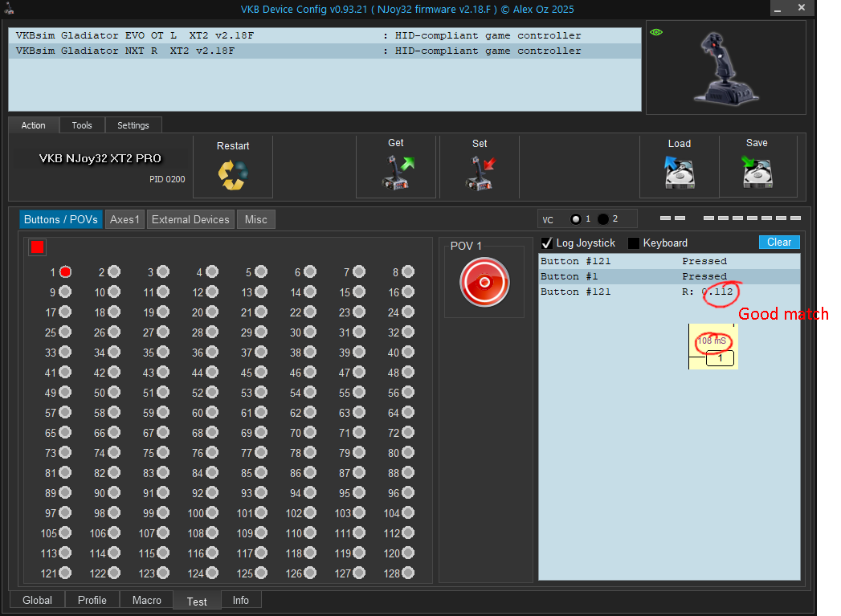841x616 pixels.
Task: Select VC radio option 2
Action: pyautogui.click(x=603, y=218)
